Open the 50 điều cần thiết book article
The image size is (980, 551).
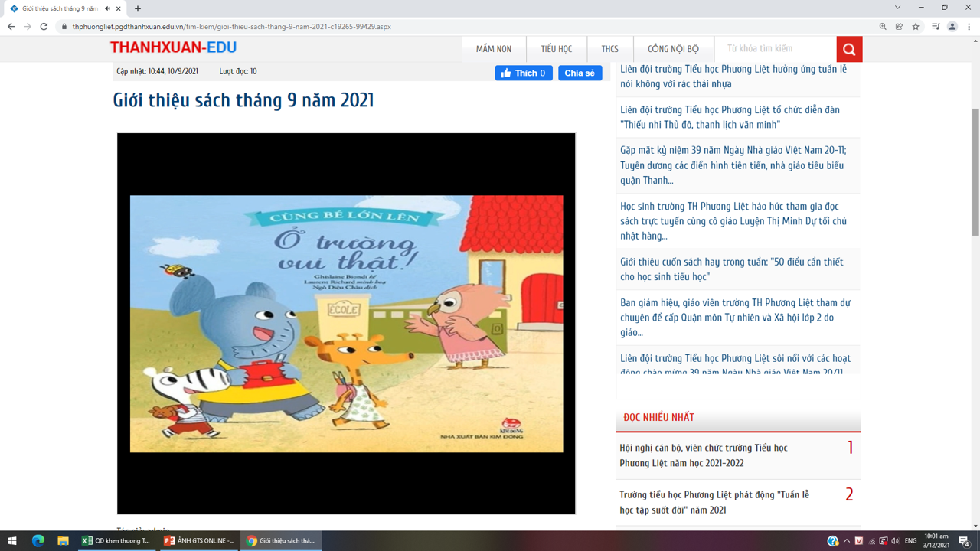click(x=731, y=269)
